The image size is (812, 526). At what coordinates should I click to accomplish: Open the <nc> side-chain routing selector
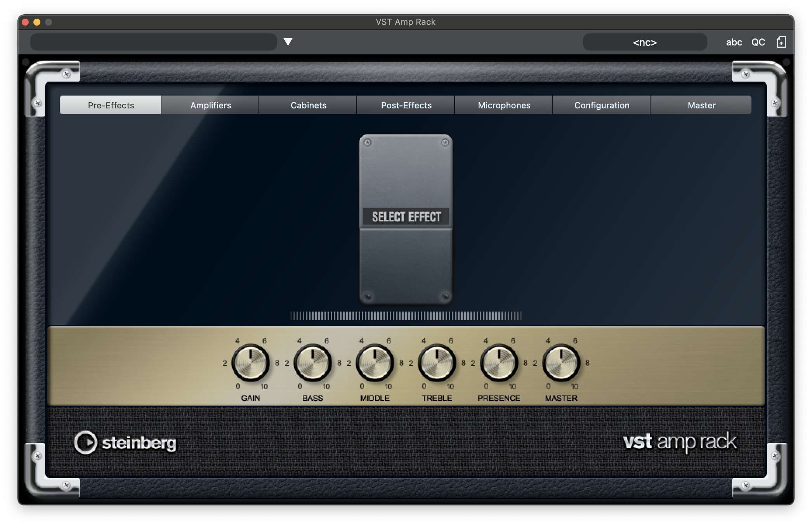pos(644,42)
